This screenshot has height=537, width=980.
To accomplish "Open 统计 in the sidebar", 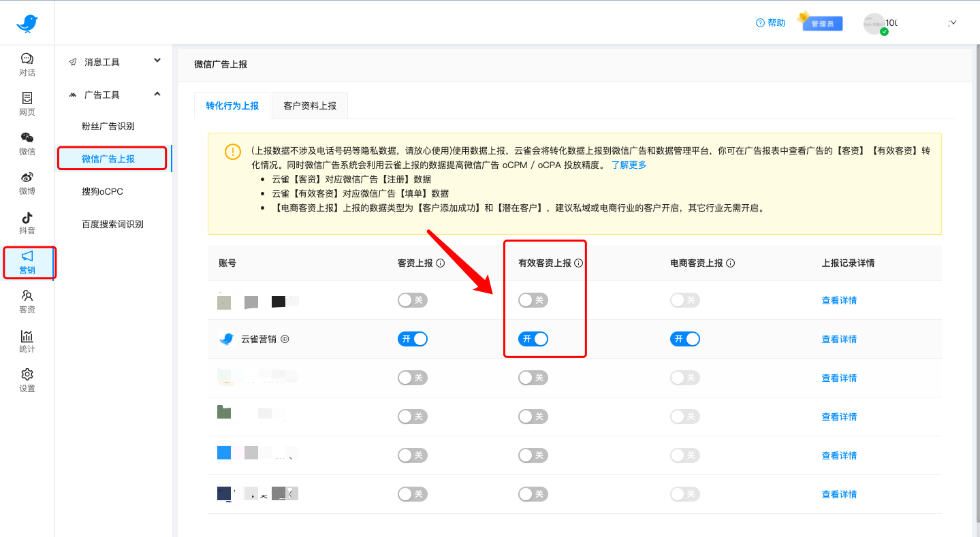I will tap(27, 342).
